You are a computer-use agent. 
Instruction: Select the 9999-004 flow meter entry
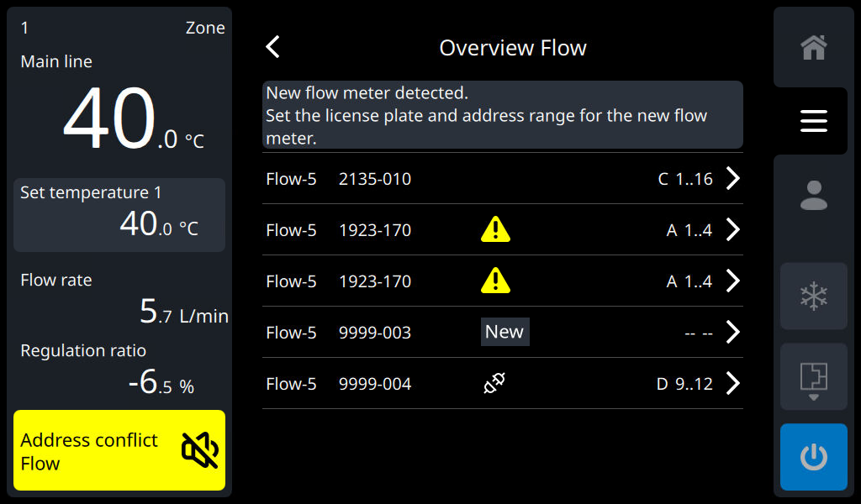click(x=375, y=384)
